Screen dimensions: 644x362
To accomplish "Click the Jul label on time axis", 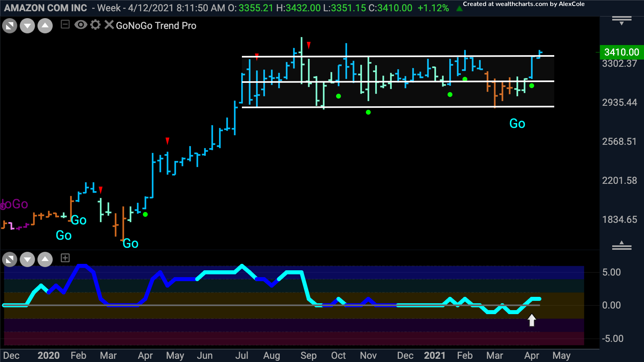I will pos(242,356).
